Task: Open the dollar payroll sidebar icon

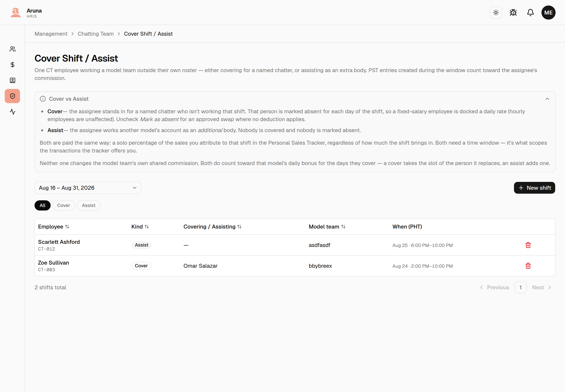Action: [13, 65]
